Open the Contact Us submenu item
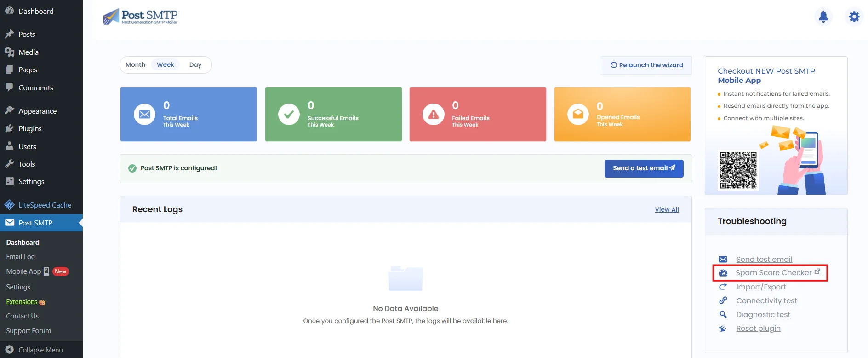The image size is (868, 358). point(22,316)
